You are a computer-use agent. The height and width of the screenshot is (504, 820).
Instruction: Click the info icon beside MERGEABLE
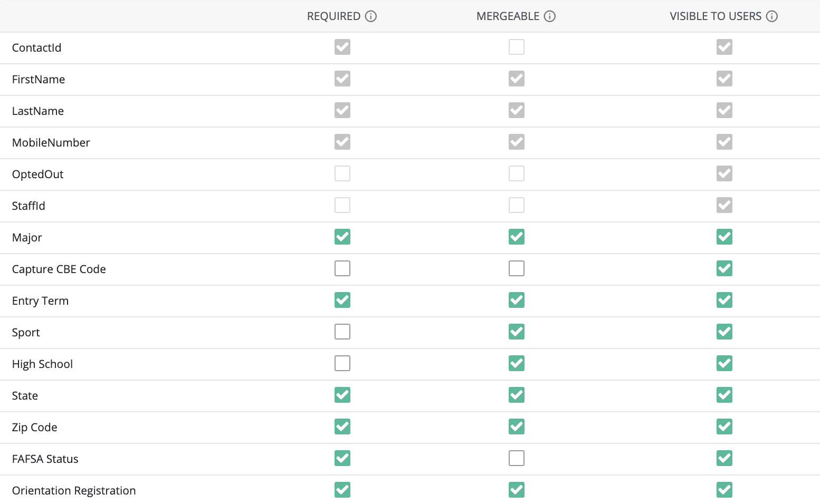point(550,16)
